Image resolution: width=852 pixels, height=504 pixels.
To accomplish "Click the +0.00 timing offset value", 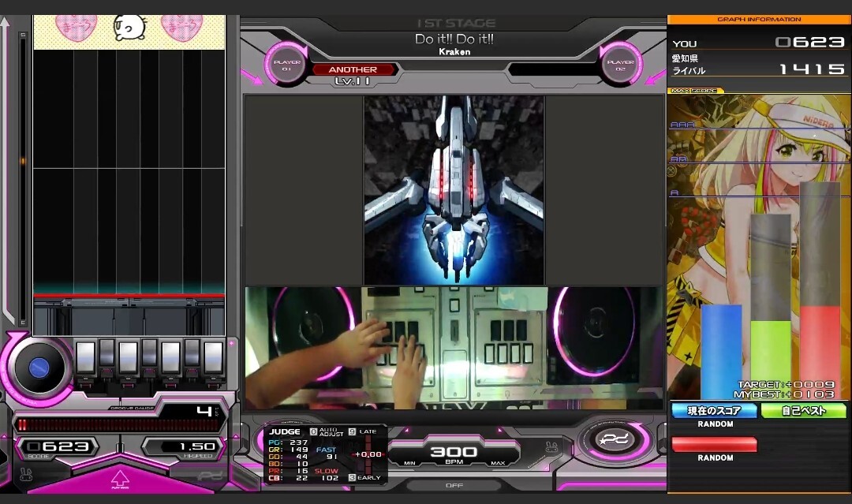I will click(368, 454).
